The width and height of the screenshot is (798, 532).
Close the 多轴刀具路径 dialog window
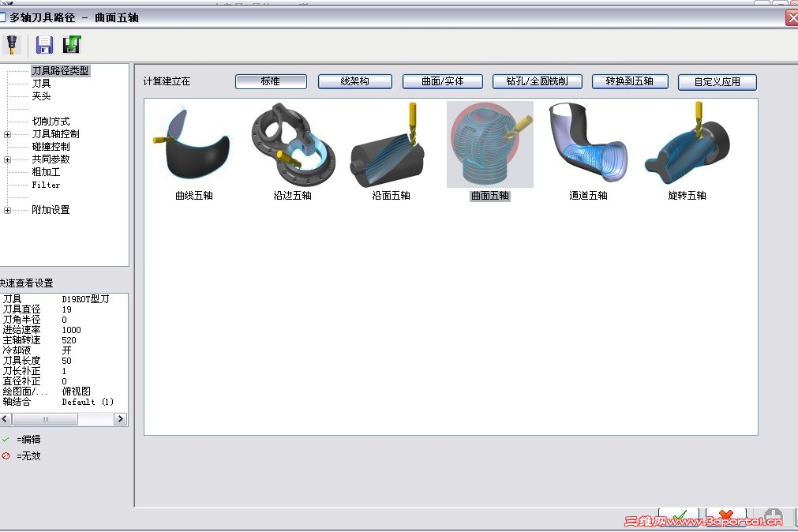tap(792, 18)
